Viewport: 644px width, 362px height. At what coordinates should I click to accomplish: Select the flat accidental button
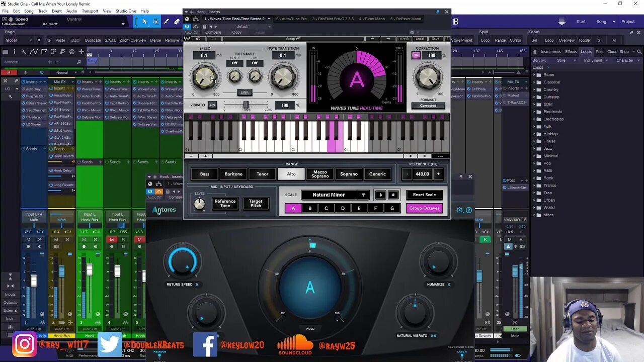[x=381, y=195]
